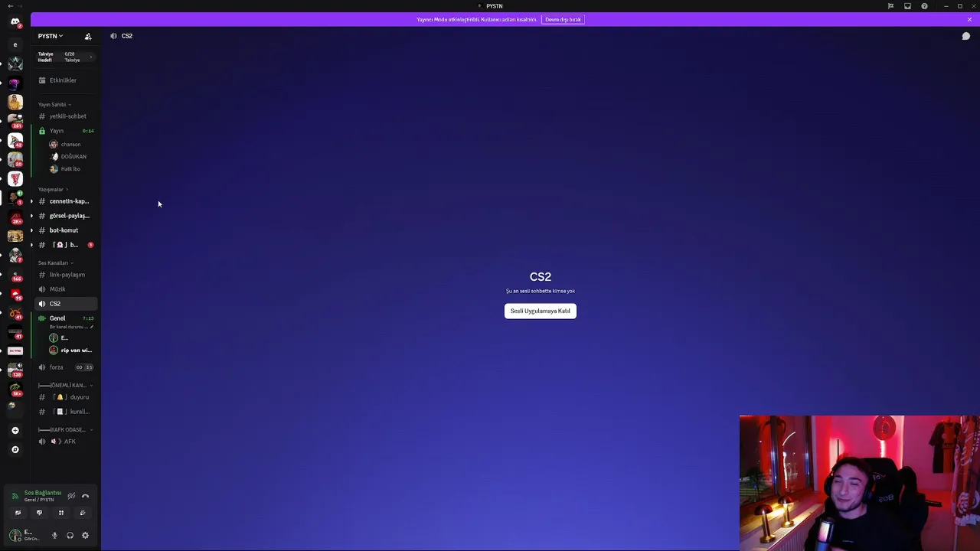The height and width of the screenshot is (551, 980).
Task: Click the CS2 channel header title
Action: pos(126,36)
